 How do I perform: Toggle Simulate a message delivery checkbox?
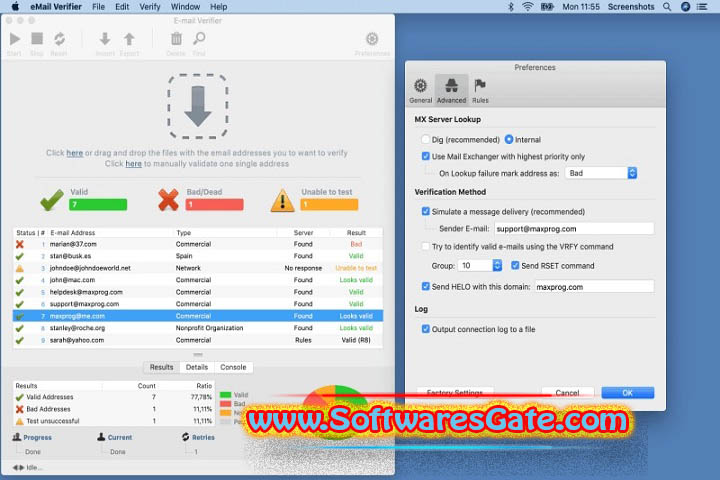[426, 211]
